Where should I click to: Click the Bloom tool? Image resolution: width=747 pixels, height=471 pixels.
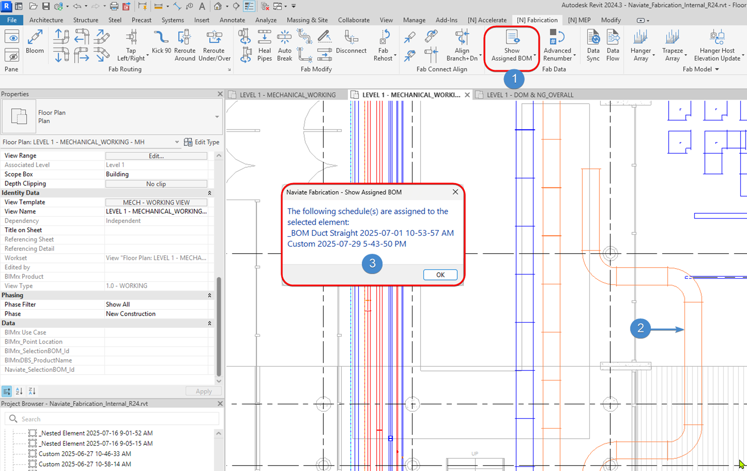(35, 41)
